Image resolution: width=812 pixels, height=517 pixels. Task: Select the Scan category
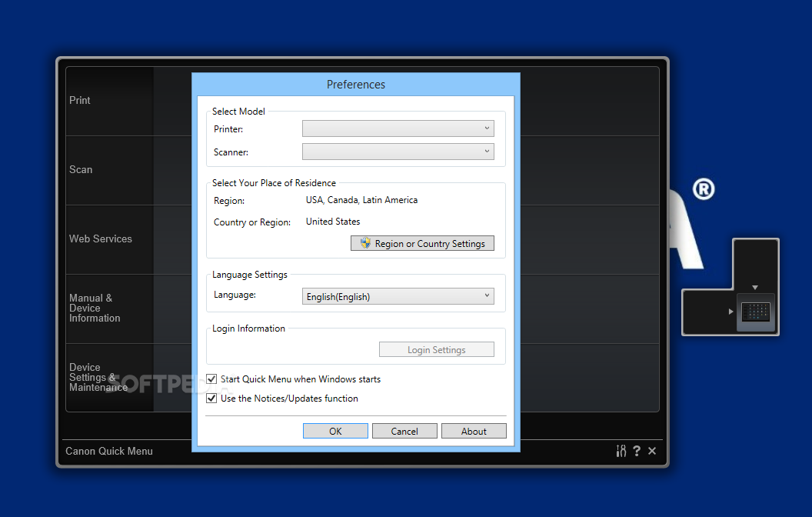click(x=110, y=170)
